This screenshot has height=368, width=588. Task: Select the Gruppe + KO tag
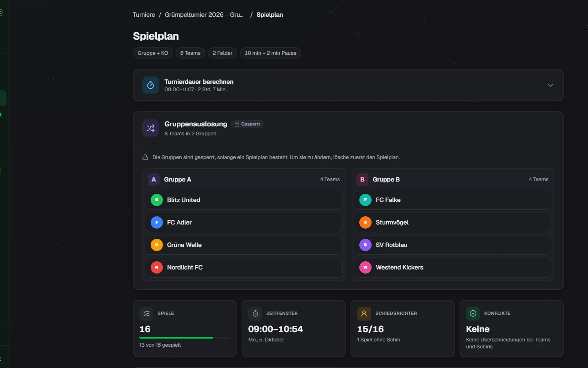point(153,53)
